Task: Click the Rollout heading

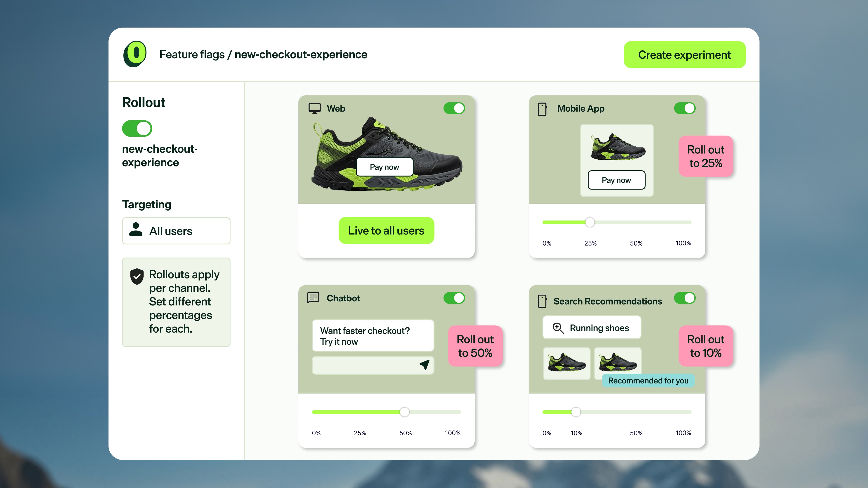Action: click(x=144, y=102)
